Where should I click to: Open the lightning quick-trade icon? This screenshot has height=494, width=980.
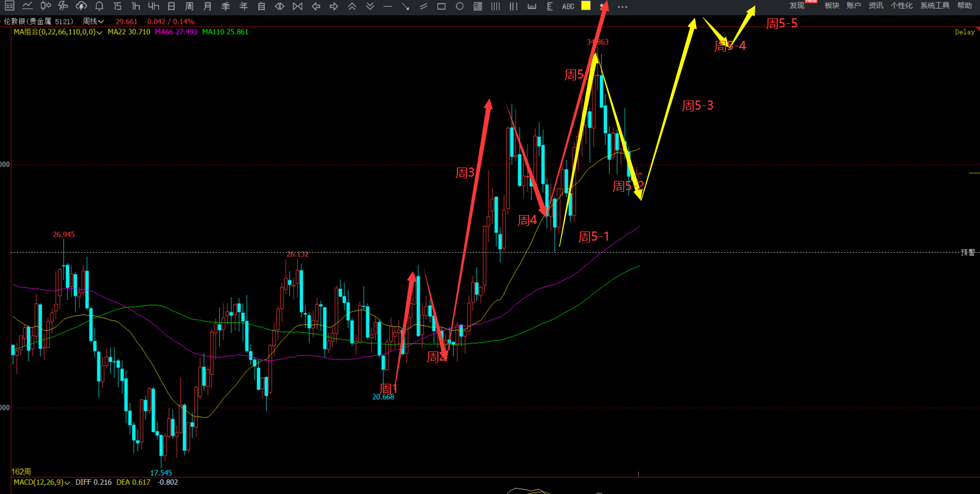[x=63, y=6]
